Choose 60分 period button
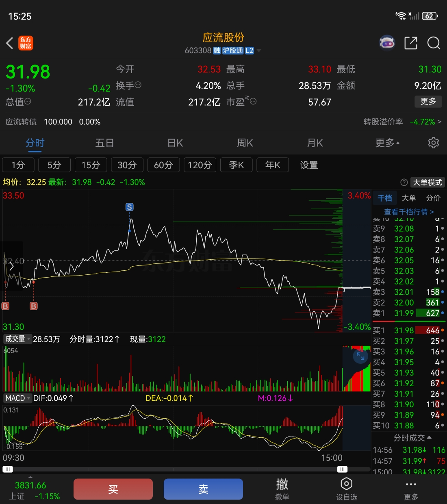Image resolution: width=447 pixels, height=504 pixels. tap(163, 165)
